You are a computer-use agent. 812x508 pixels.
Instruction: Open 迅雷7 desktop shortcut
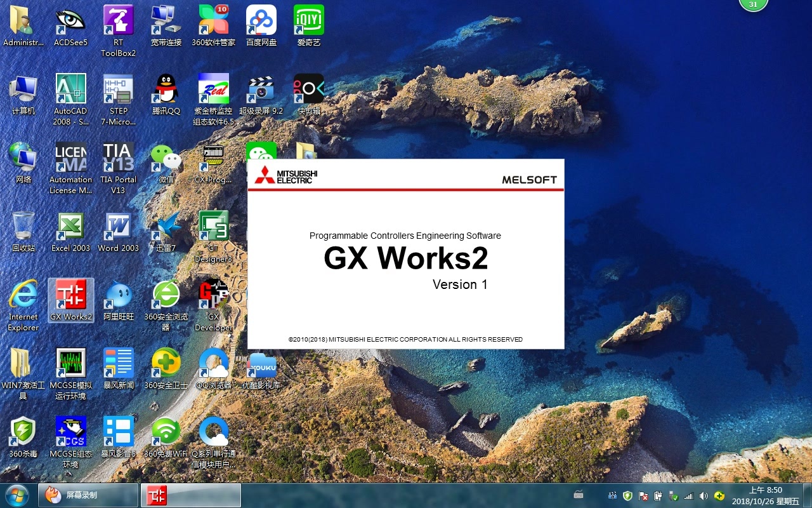tap(166, 231)
